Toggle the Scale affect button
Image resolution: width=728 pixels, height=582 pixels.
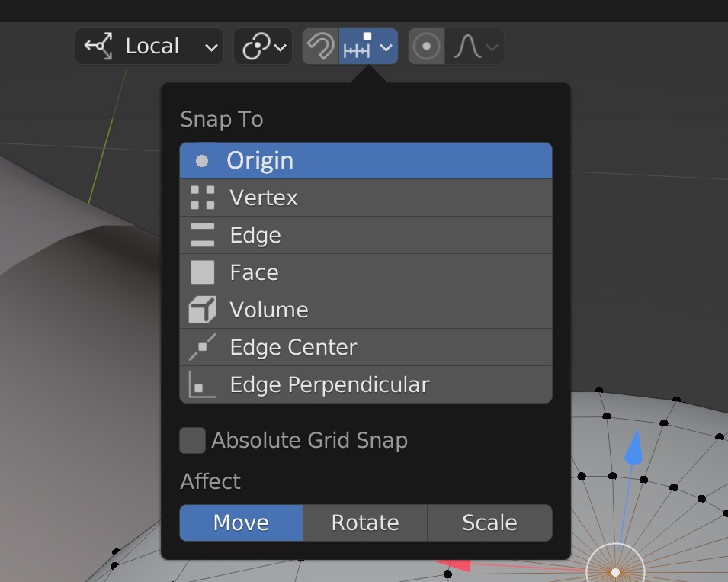click(490, 523)
